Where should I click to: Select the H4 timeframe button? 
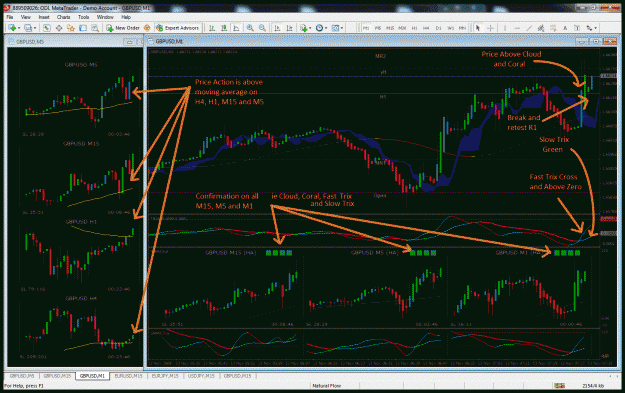coord(426,28)
